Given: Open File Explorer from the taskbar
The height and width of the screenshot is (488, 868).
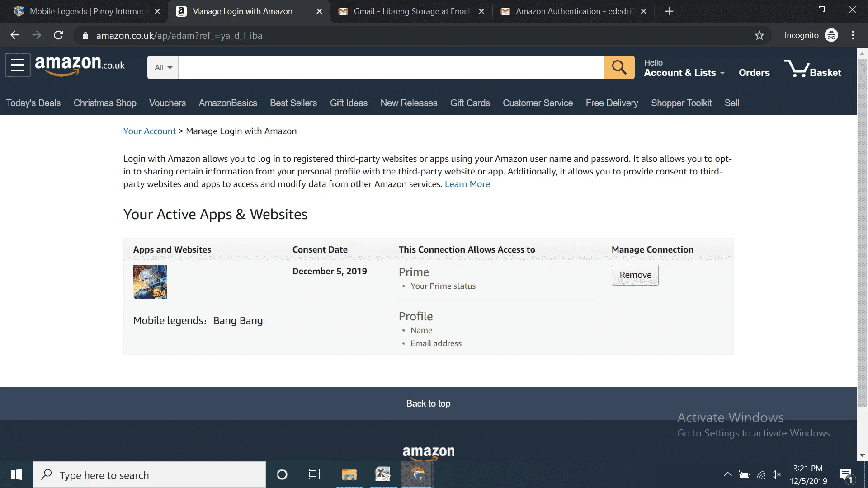Looking at the screenshot, I should [x=349, y=474].
